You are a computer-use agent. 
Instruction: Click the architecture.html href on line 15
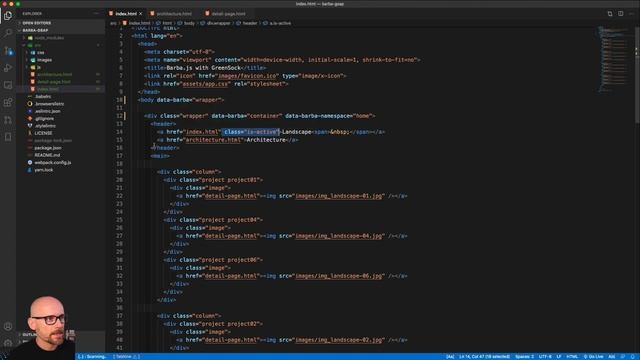[213, 140]
